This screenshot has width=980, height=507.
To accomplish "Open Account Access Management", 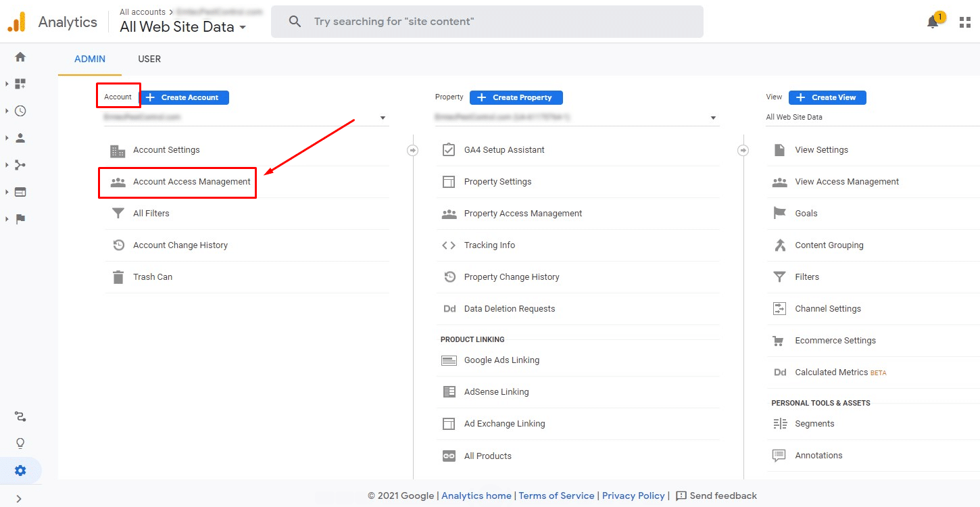I will click(191, 182).
